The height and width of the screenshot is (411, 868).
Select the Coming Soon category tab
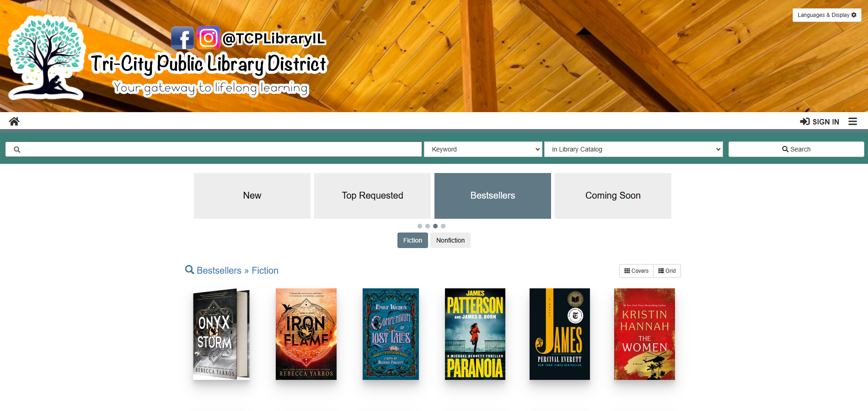pos(613,196)
